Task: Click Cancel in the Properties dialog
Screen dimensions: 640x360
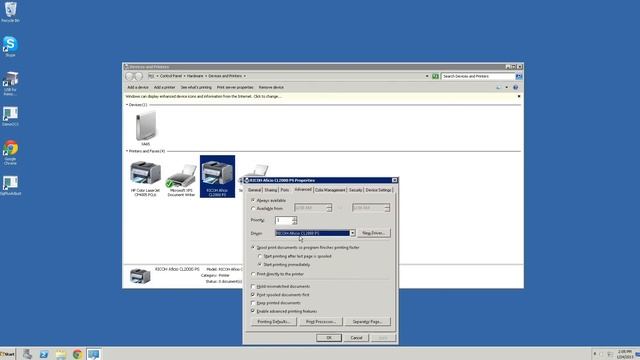Action: [x=356, y=338]
